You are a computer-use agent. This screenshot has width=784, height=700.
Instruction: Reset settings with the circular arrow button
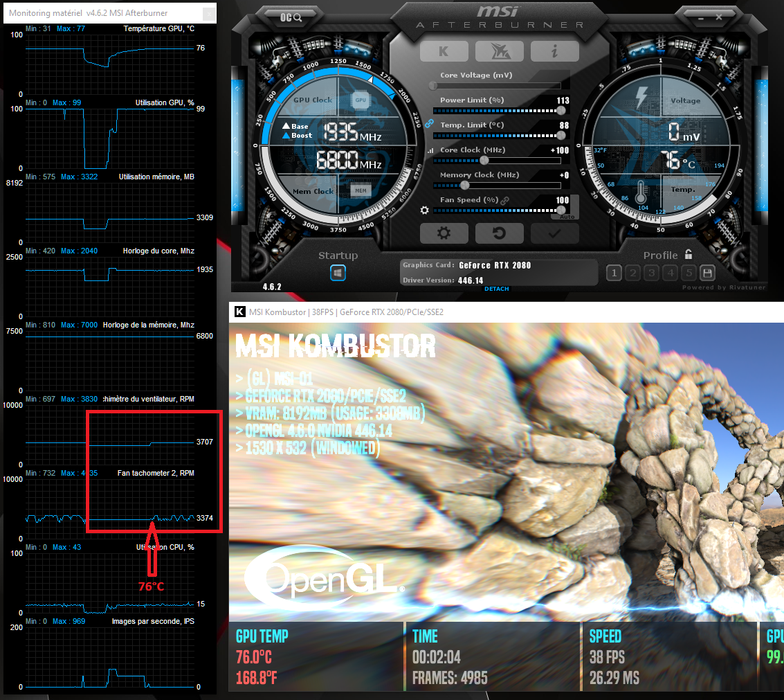tap(500, 233)
